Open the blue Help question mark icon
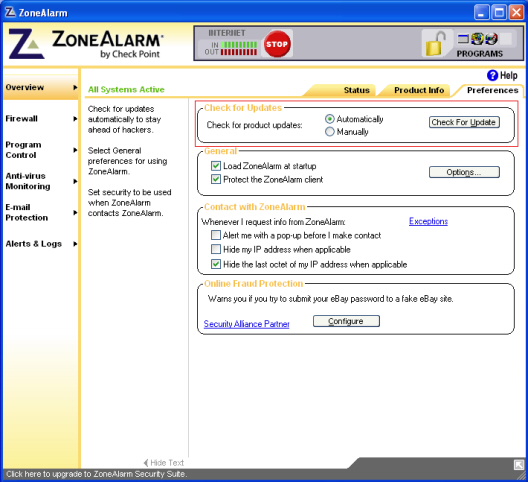Image resolution: width=528 pixels, height=482 pixels. [492, 75]
